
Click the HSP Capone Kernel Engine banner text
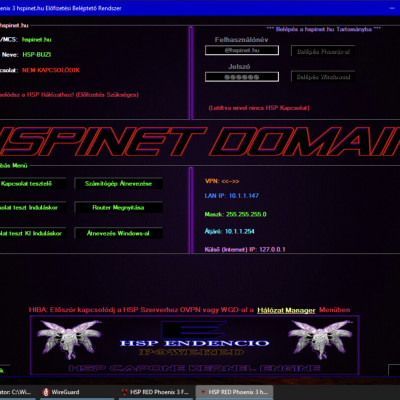pyautogui.click(x=195, y=368)
